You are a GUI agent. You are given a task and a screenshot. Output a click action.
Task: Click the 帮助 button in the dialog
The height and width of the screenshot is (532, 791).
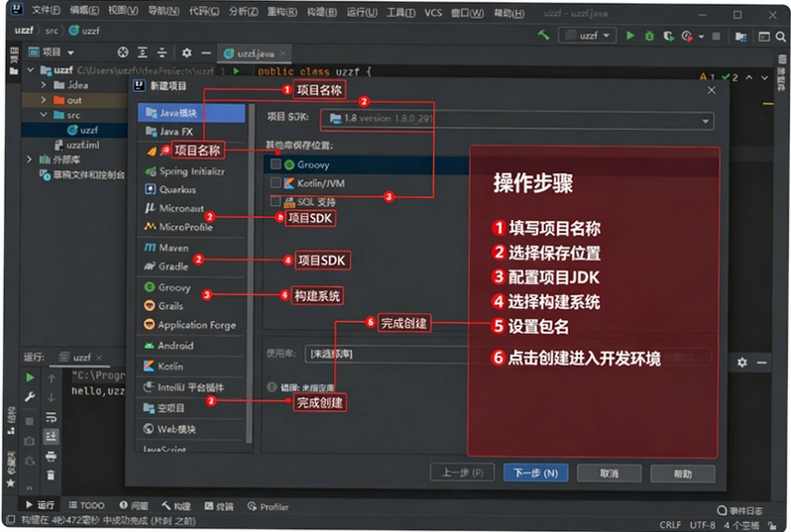point(683,474)
